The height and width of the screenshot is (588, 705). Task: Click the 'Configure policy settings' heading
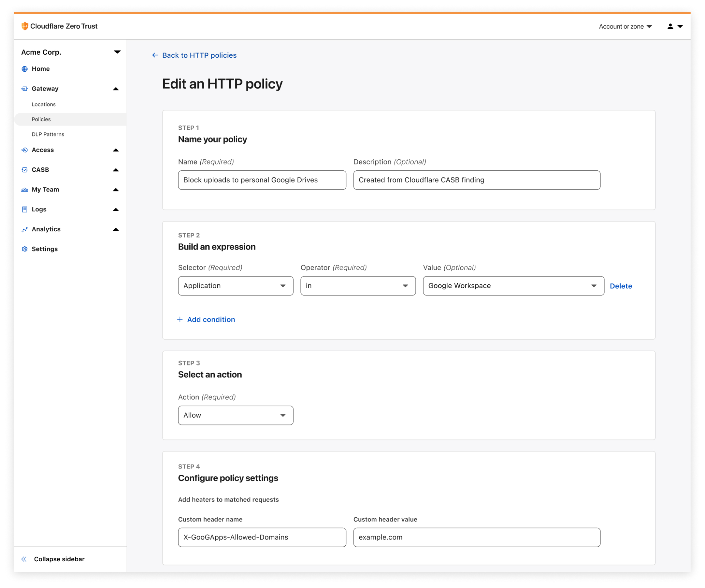click(228, 478)
